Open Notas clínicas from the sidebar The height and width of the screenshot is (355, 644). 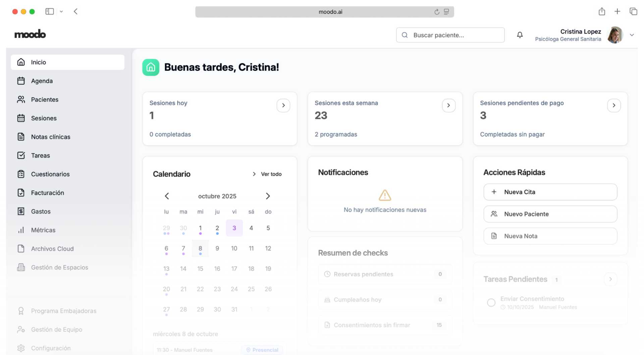(x=51, y=137)
